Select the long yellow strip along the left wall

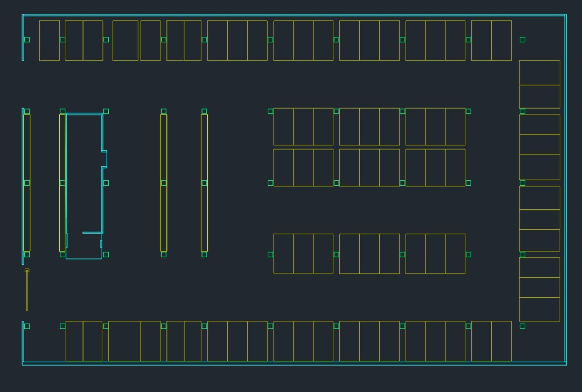(27, 151)
